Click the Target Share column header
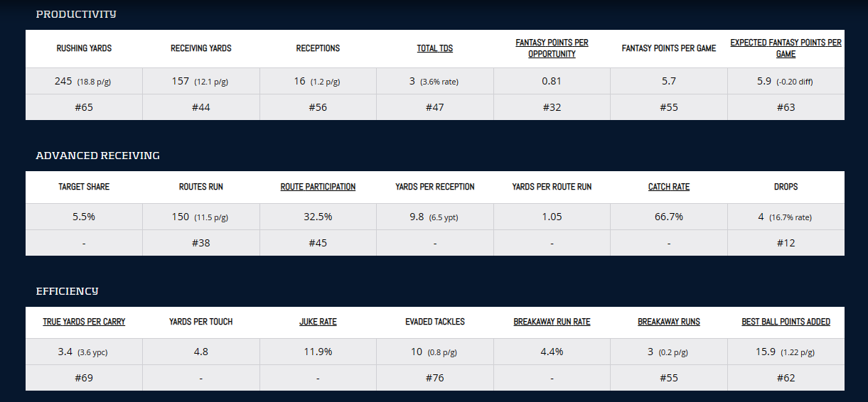 [x=84, y=187]
